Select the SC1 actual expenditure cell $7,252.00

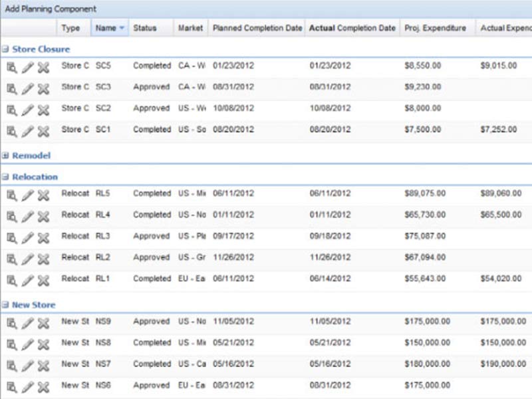pos(499,130)
